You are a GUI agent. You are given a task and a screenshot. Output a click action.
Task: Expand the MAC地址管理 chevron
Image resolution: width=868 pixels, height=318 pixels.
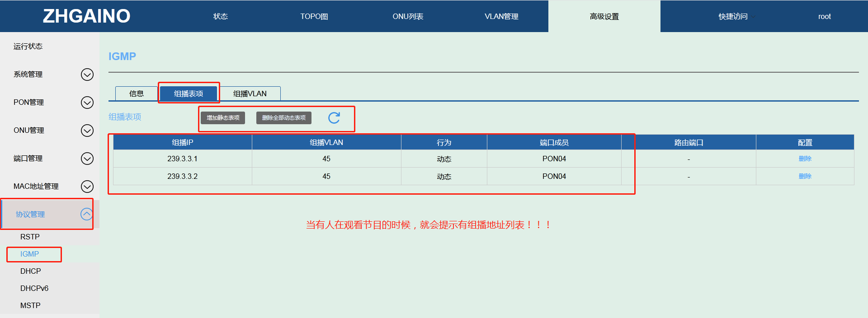point(87,187)
